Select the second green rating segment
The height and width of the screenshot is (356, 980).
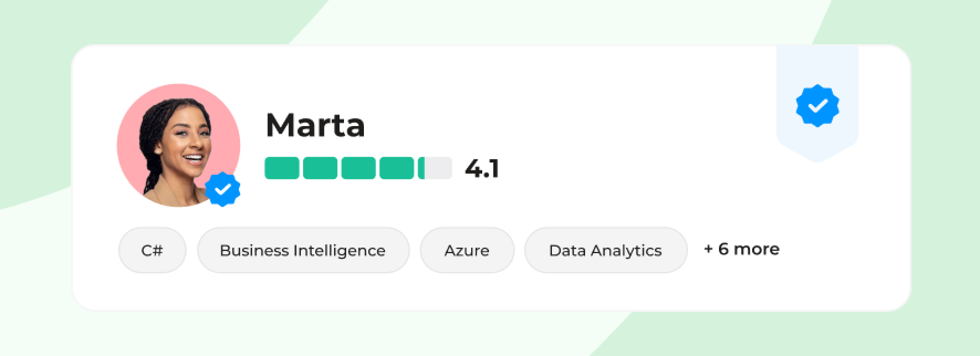coord(320,168)
